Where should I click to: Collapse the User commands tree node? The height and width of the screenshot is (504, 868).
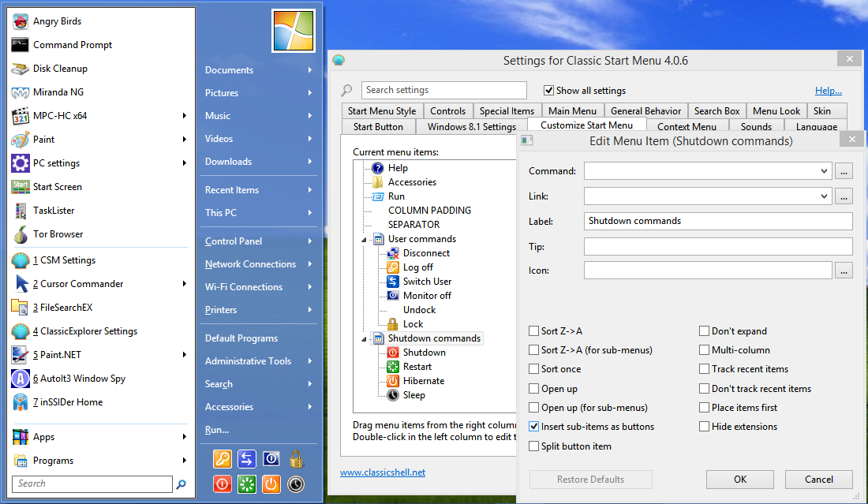365,240
